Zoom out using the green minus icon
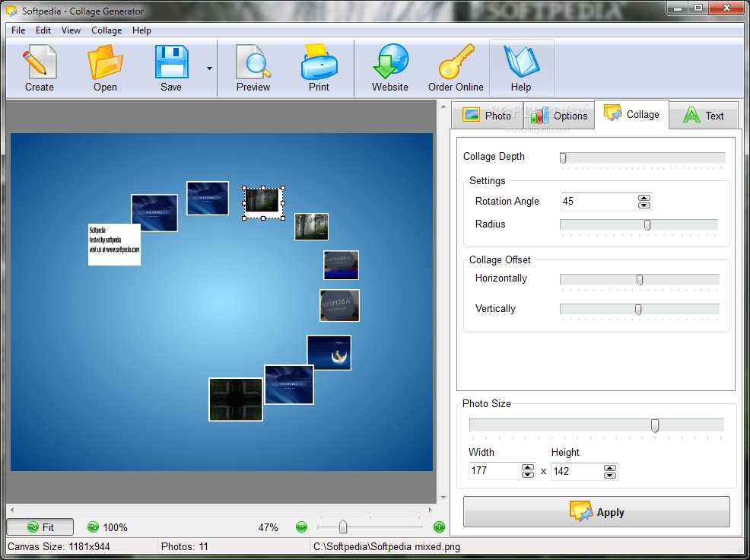Viewport: 750px width, 560px height. tap(301, 527)
